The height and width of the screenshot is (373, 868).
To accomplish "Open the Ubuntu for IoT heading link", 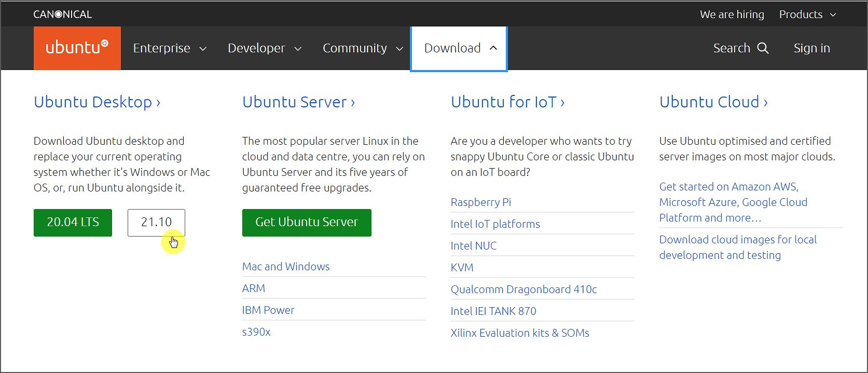I will tap(508, 102).
